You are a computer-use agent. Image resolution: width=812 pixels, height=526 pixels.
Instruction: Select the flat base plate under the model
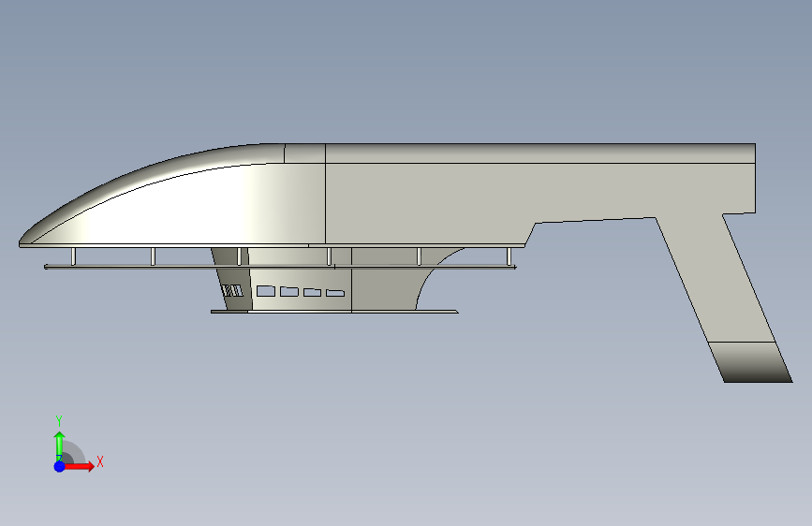point(334,312)
